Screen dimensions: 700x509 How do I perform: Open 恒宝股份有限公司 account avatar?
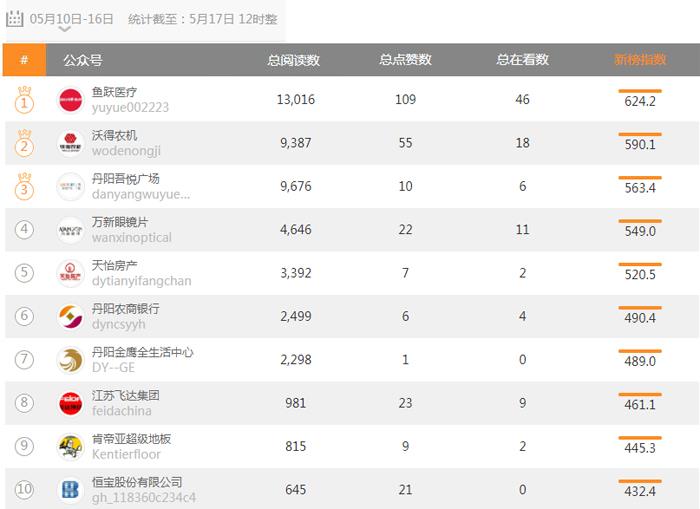(71, 489)
